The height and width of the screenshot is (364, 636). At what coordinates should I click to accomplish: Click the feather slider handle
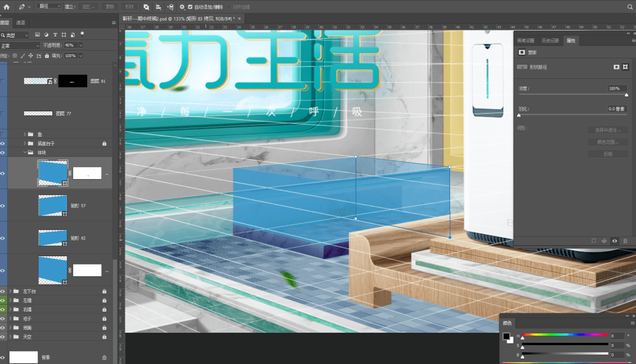point(519,115)
